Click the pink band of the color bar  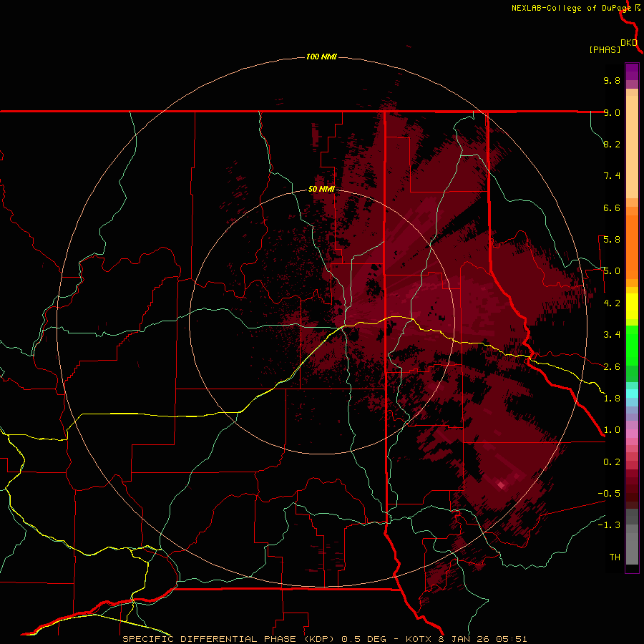[x=632, y=434]
